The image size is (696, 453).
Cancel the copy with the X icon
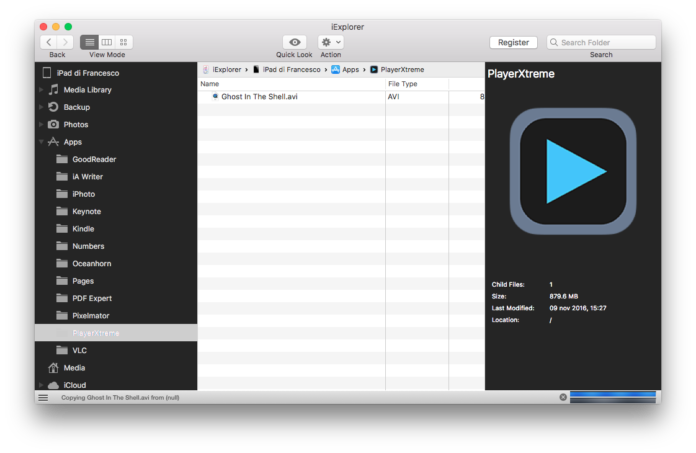[x=563, y=397]
